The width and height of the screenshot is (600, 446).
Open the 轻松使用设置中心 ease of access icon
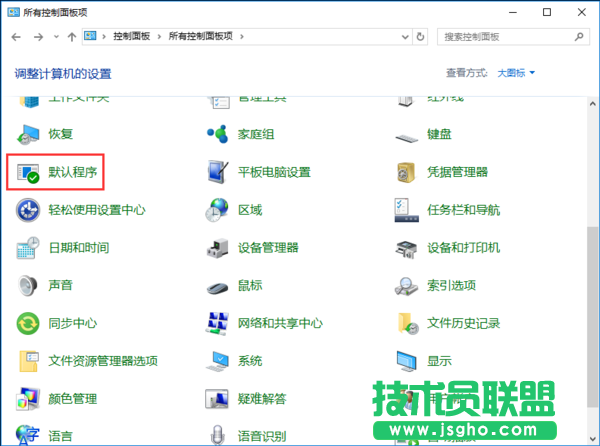pos(28,210)
